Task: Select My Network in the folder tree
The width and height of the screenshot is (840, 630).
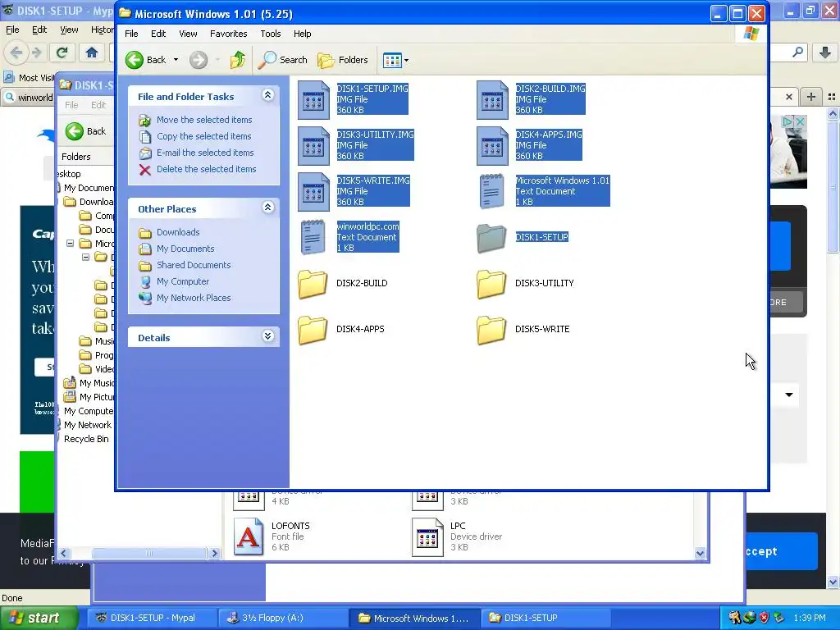Action: [87, 425]
